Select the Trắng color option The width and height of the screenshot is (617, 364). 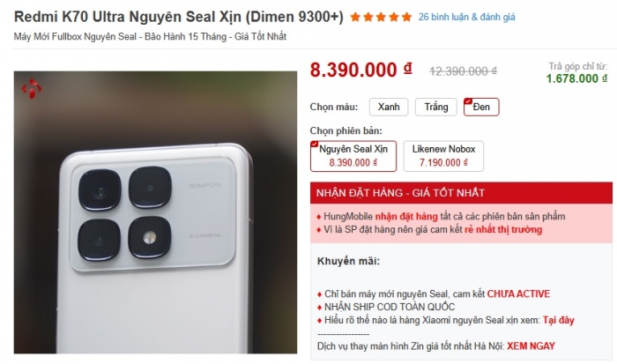(436, 107)
